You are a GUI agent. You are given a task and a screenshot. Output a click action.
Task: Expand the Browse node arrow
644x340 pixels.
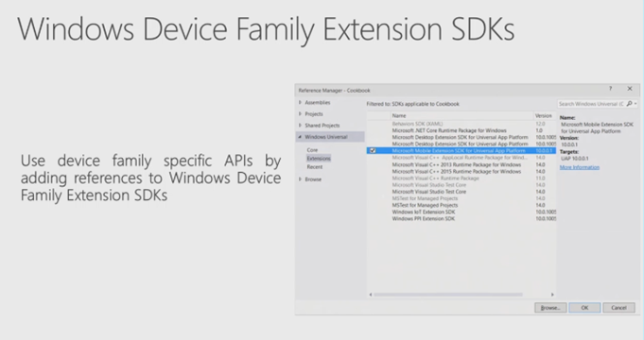[x=300, y=179]
